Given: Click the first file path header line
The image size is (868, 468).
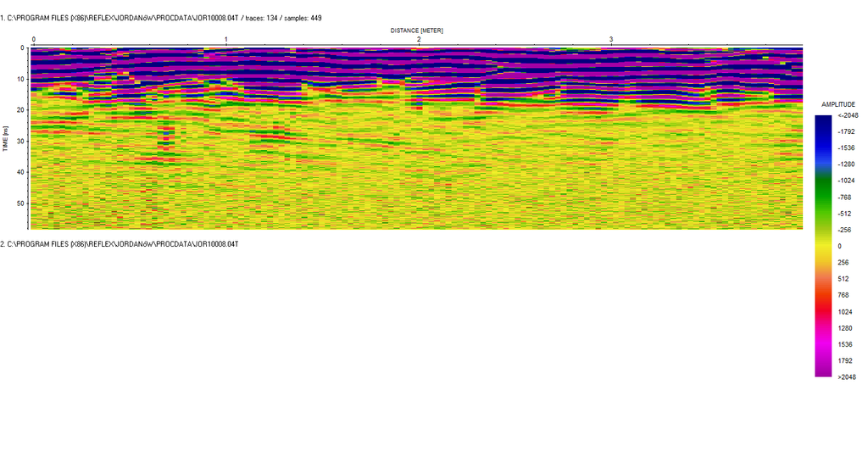Looking at the screenshot, I should point(161,17).
